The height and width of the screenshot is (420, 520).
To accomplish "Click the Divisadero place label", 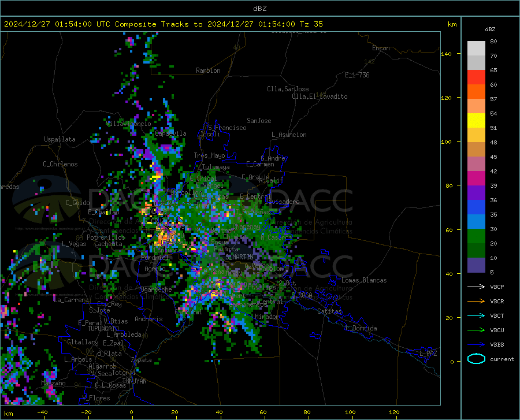I will [x=282, y=202].
